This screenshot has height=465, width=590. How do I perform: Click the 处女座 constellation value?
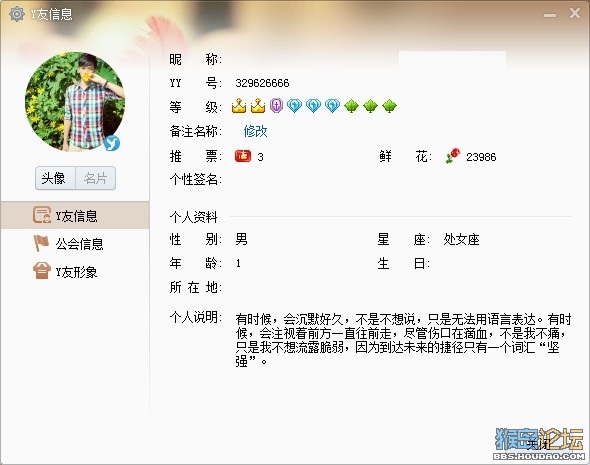point(461,239)
